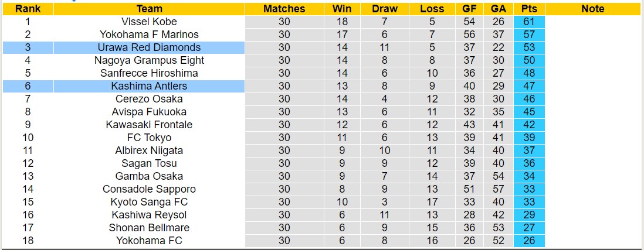Image resolution: width=644 pixels, height=250 pixels.
Task: Click the Team column header
Action: coord(149,9)
